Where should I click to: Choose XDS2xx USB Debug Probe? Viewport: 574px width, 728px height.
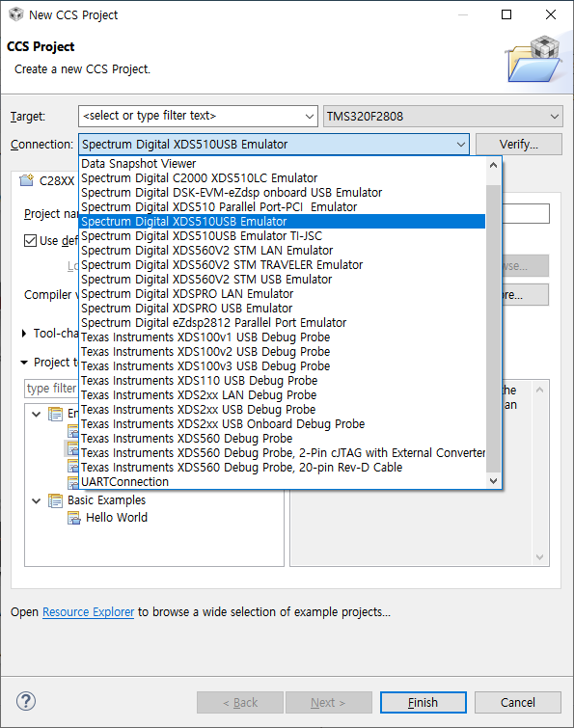[283, 410]
